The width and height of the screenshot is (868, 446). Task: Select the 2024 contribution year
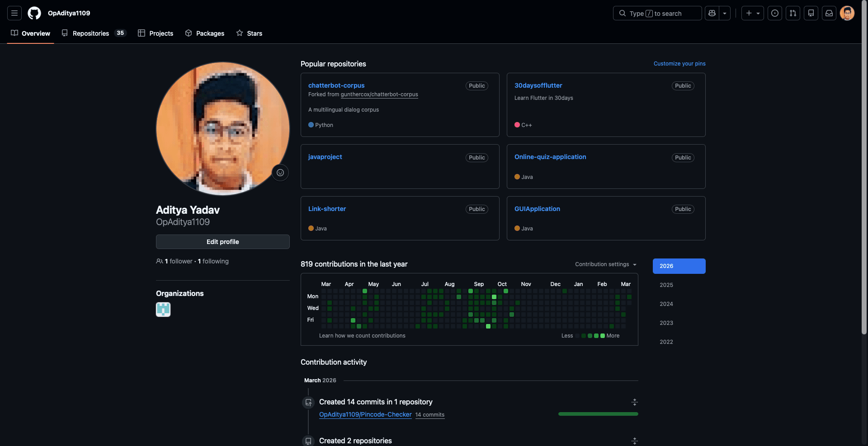coord(666,304)
